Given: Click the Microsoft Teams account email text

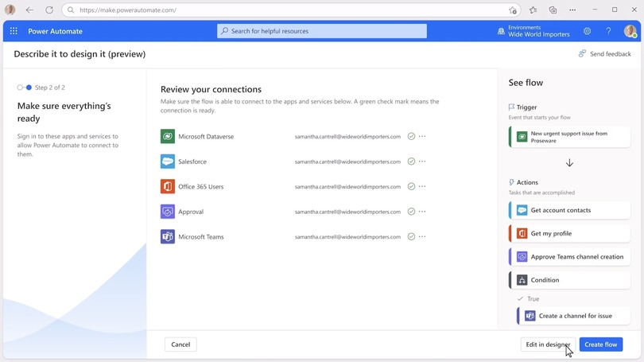Looking at the screenshot, I should [347, 236].
